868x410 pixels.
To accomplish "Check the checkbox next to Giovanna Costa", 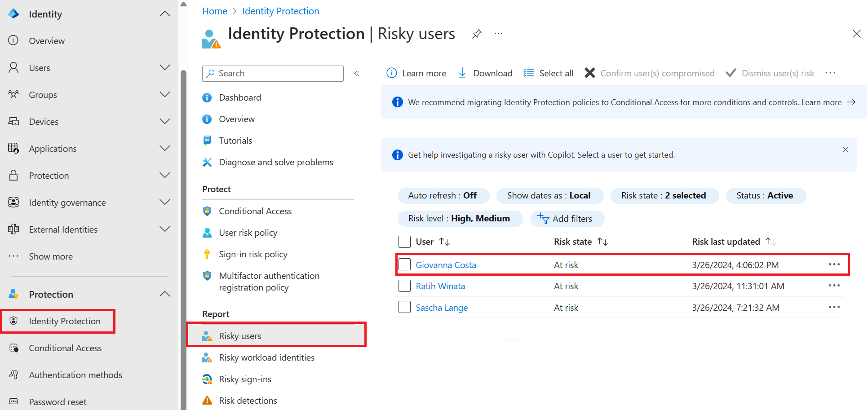I will click(x=404, y=264).
